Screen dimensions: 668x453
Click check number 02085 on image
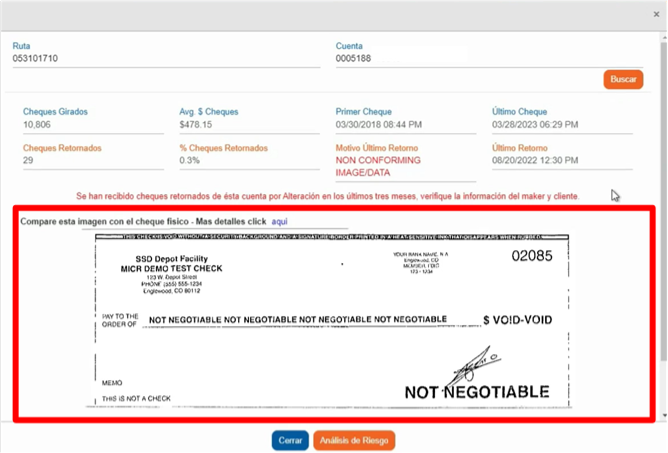point(531,257)
